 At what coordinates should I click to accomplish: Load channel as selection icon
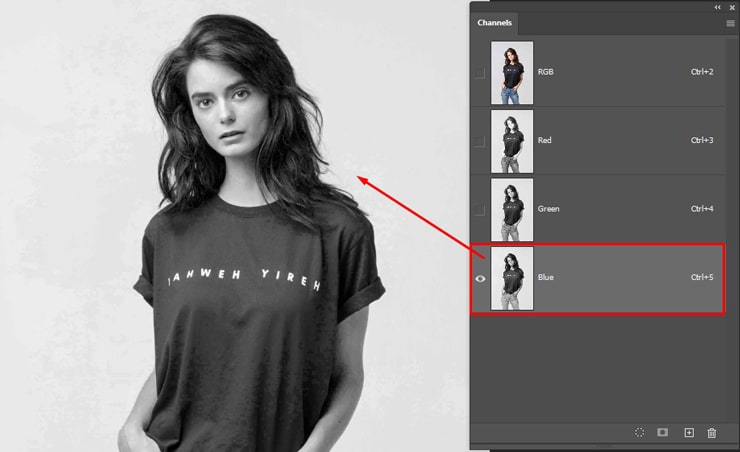[x=640, y=432]
